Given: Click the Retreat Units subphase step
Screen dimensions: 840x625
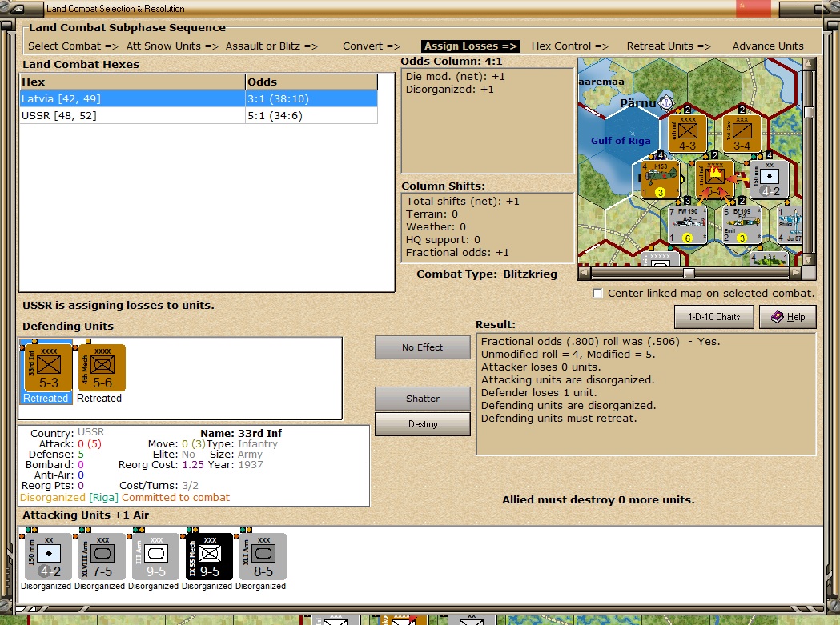Looking at the screenshot, I should [669, 46].
